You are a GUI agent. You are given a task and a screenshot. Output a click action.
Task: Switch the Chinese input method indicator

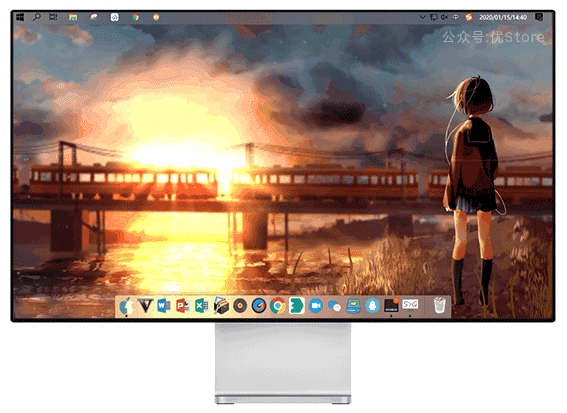[456, 17]
